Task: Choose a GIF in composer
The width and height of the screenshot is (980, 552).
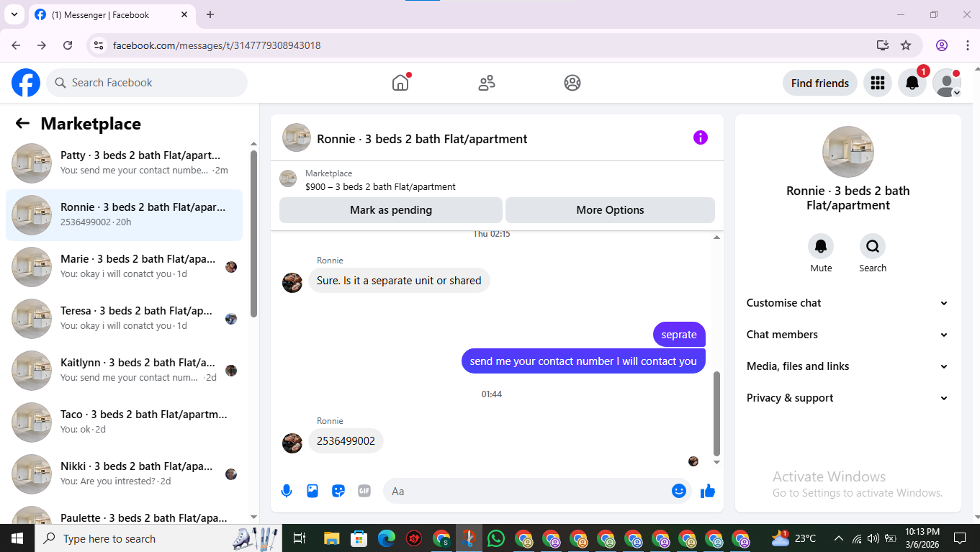Action: 364,491
